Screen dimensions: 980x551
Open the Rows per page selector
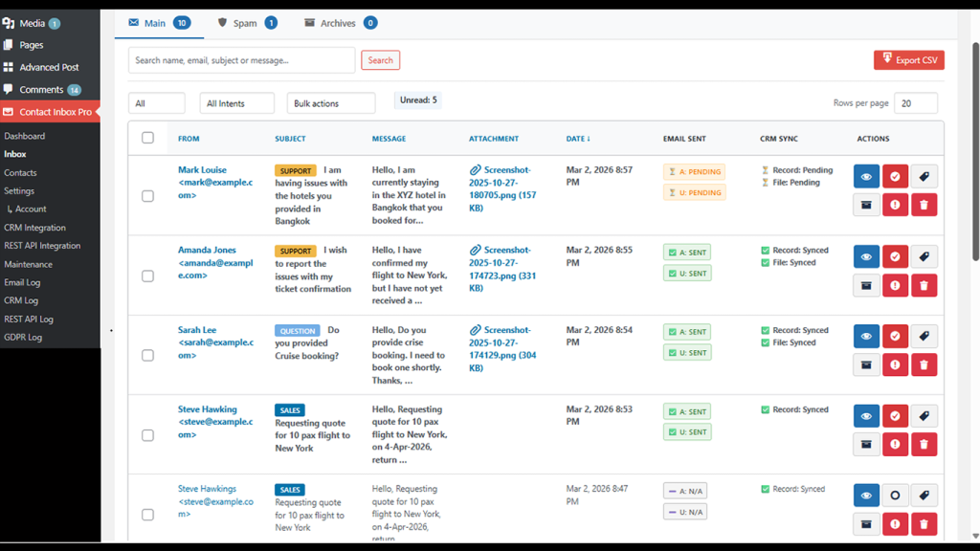pyautogui.click(x=917, y=103)
